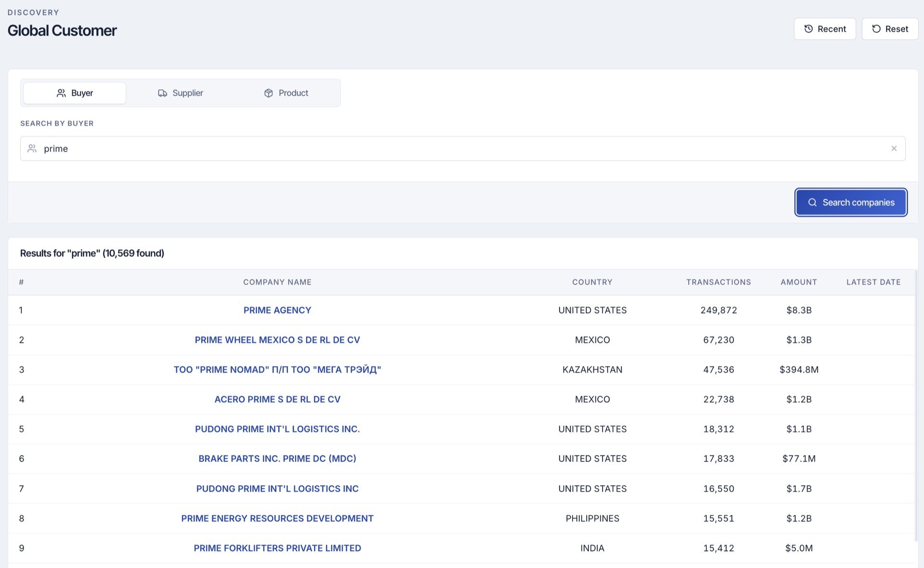Open ACERO PRIME S DE RL DE CV

pos(277,399)
